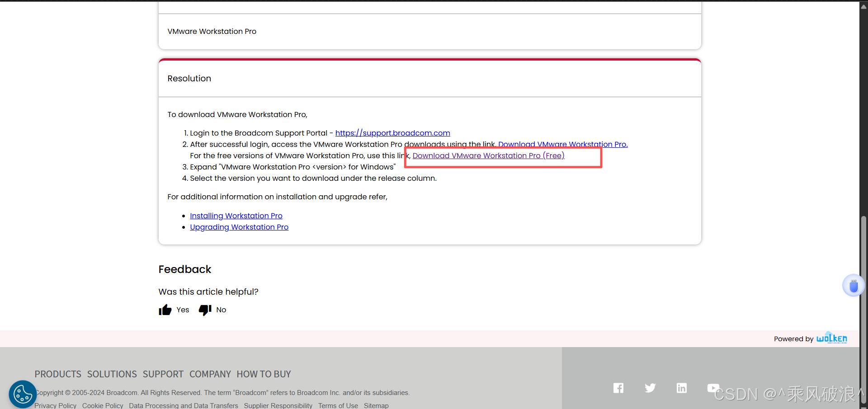
Task: Open Supplier Responsibility link
Action: [278, 405]
